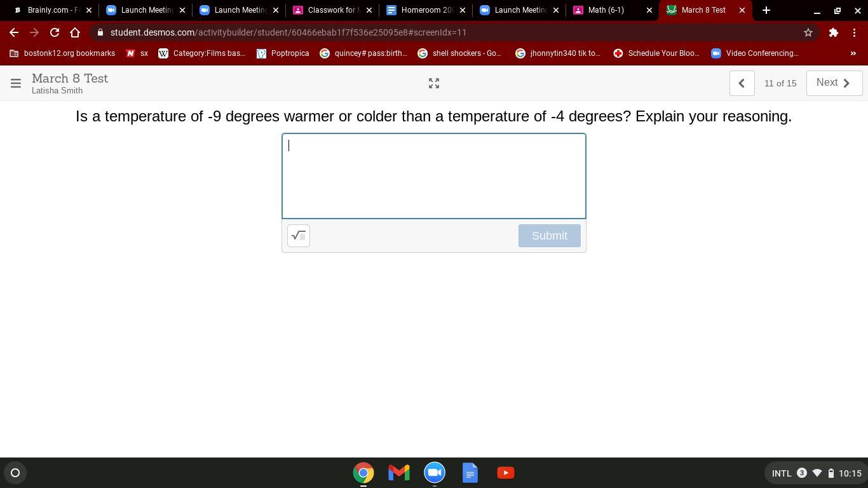868x488 pixels.
Task: Open Gmail from the shelf
Action: pos(399,473)
